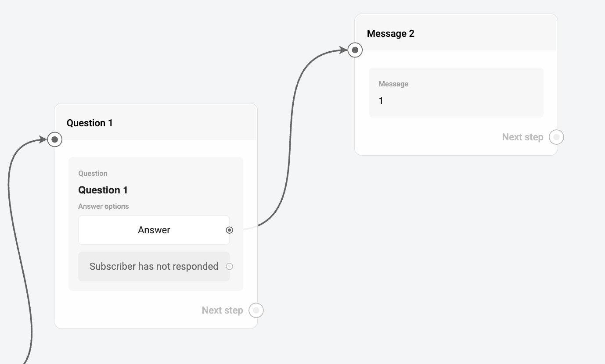The width and height of the screenshot is (605, 364).
Task: Select the arrow linking Answer to Message 2
Action: pos(290,132)
